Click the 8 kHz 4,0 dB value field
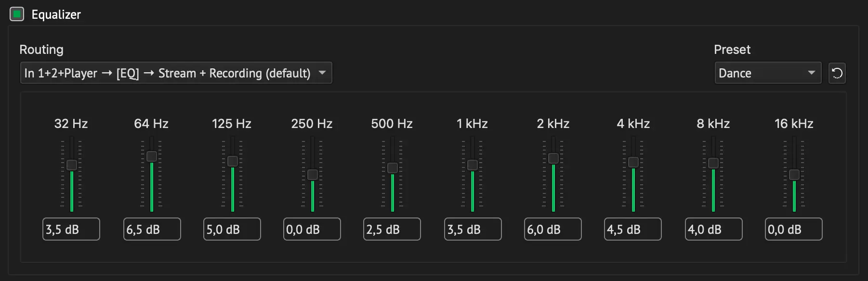This screenshot has width=868, height=281. tap(714, 229)
